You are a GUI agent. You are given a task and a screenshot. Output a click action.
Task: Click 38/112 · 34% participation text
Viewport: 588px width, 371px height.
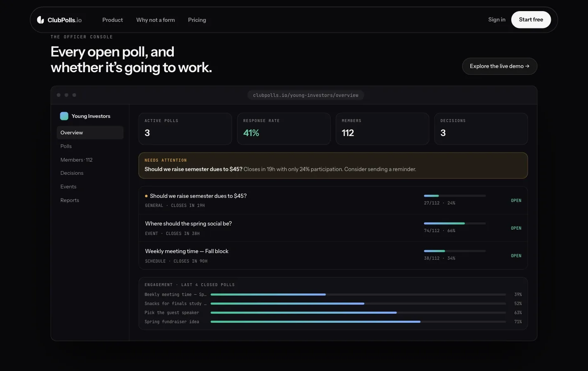439,258
